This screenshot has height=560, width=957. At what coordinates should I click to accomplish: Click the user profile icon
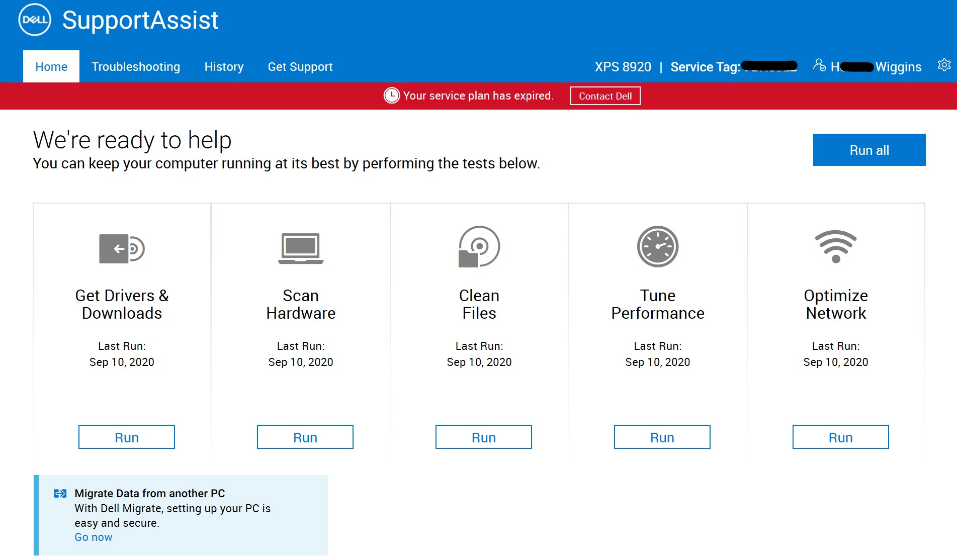coord(819,65)
